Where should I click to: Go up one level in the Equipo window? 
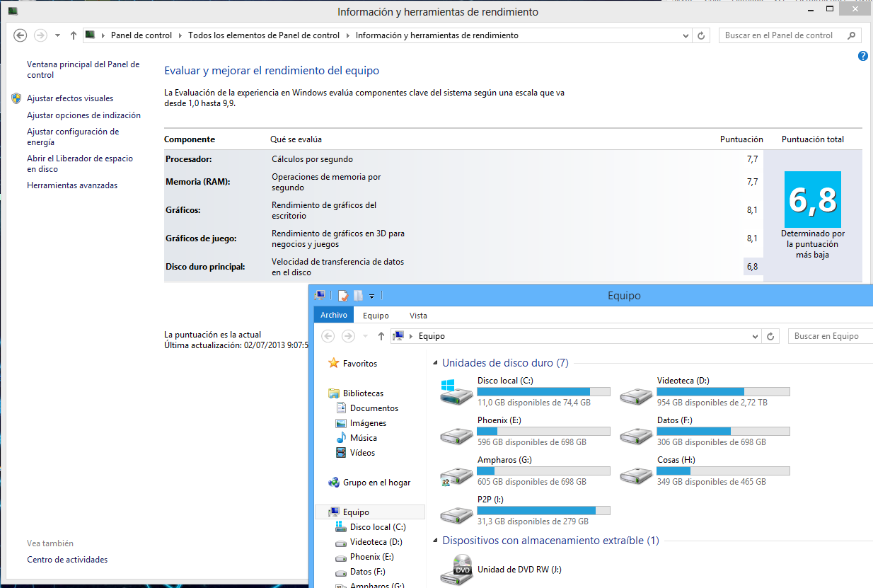click(x=381, y=336)
